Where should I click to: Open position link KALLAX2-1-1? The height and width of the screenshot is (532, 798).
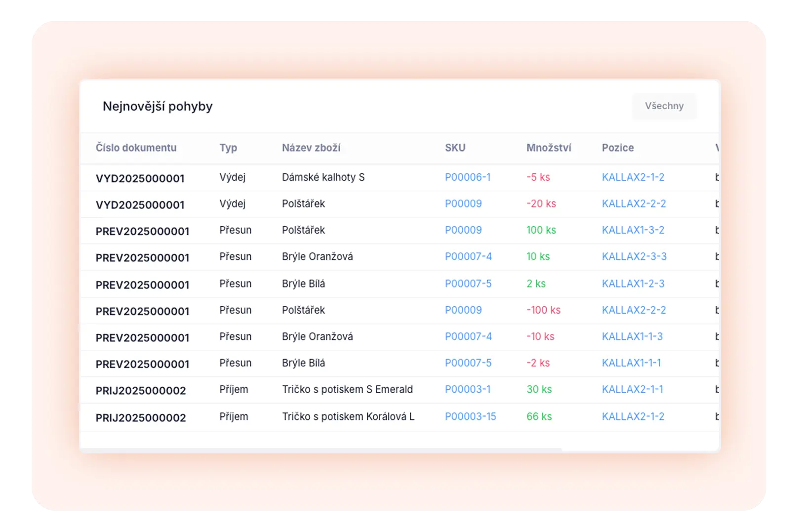point(632,390)
